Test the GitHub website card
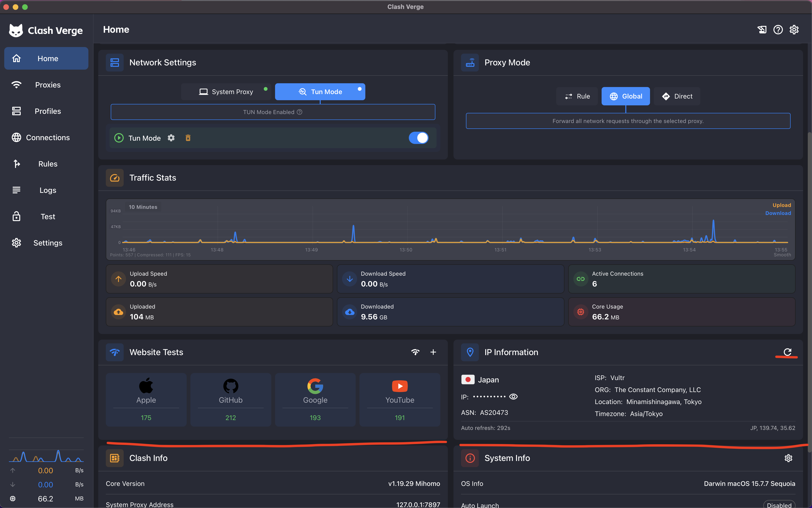 pyautogui.click(x=231, y=400)
